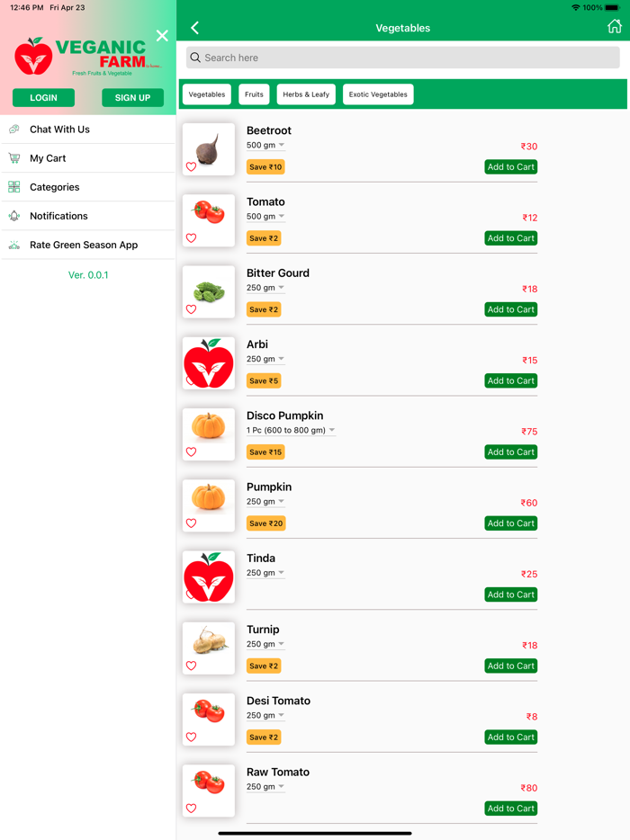
Task: Tap the home icon in the header
Action: click(x=614, y=28)
